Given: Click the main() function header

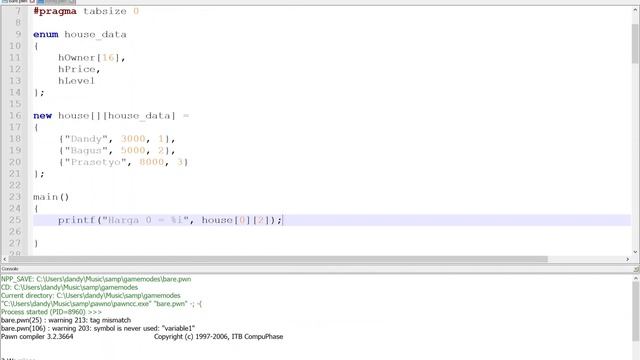Looking at the screenshot, I should tap(51, 197).
